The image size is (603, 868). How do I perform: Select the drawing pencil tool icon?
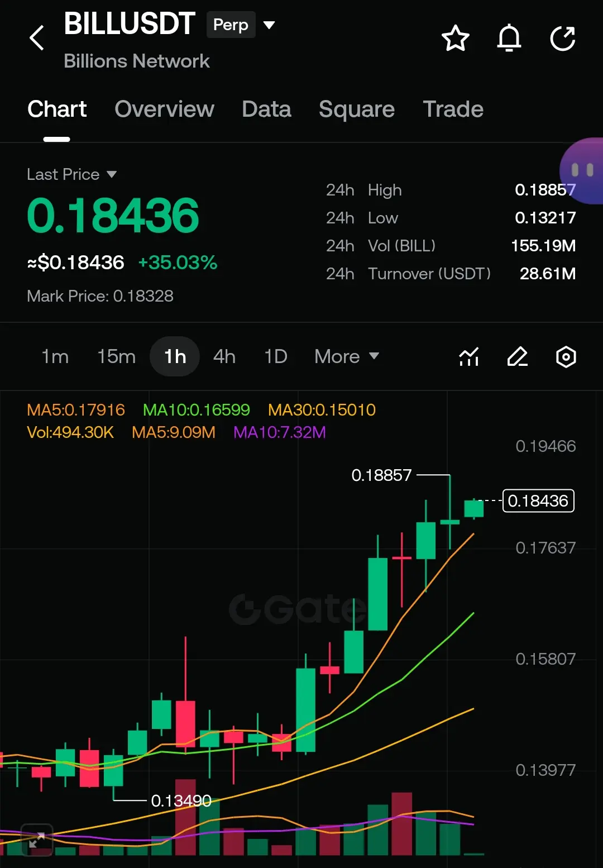point(518,356)
